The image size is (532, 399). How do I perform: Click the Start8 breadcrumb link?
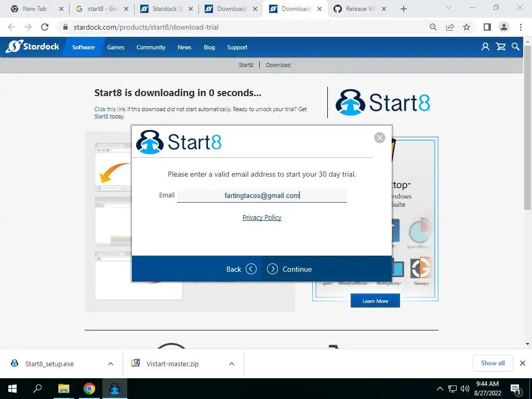click(246, 65)
